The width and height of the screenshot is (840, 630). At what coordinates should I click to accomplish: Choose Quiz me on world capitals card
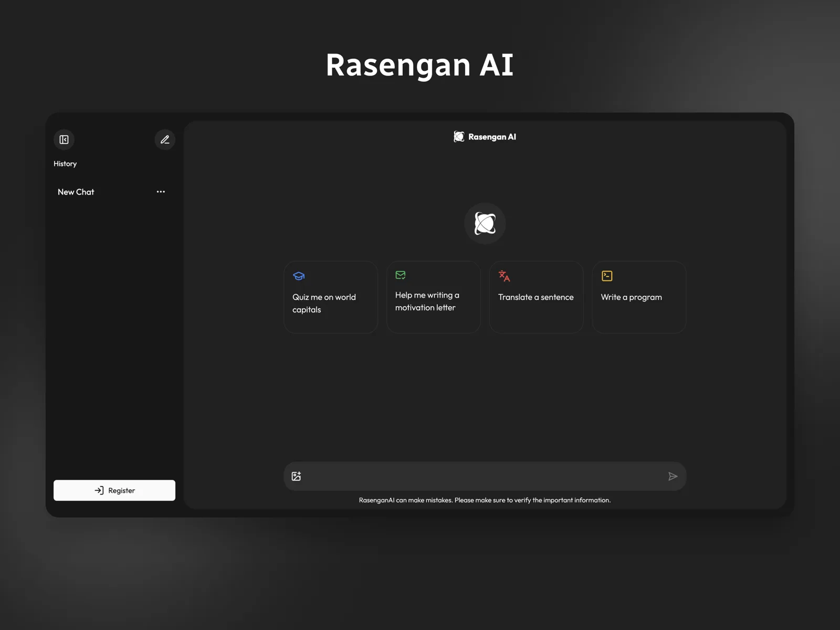(331, 297)
